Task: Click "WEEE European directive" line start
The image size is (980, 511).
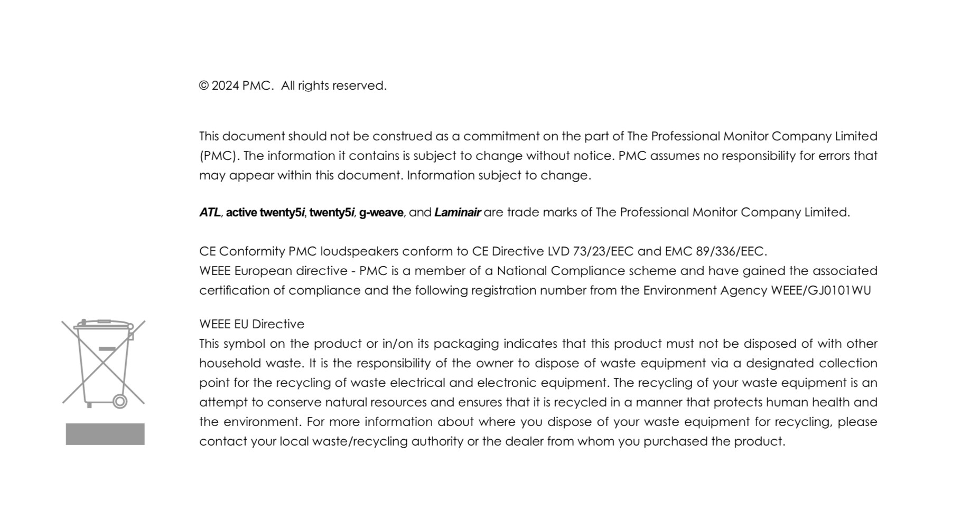Action: coord(272,271)
